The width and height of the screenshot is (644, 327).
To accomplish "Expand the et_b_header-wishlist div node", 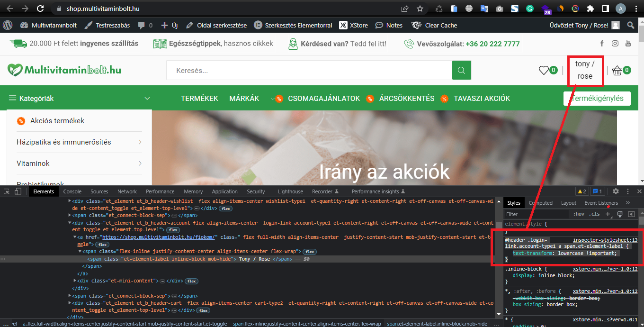I will (70, 201).
